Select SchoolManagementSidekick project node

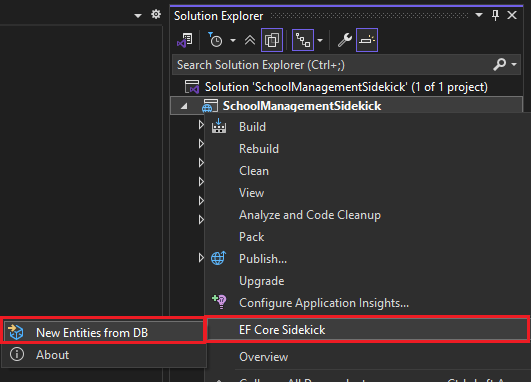click(346, 106)
